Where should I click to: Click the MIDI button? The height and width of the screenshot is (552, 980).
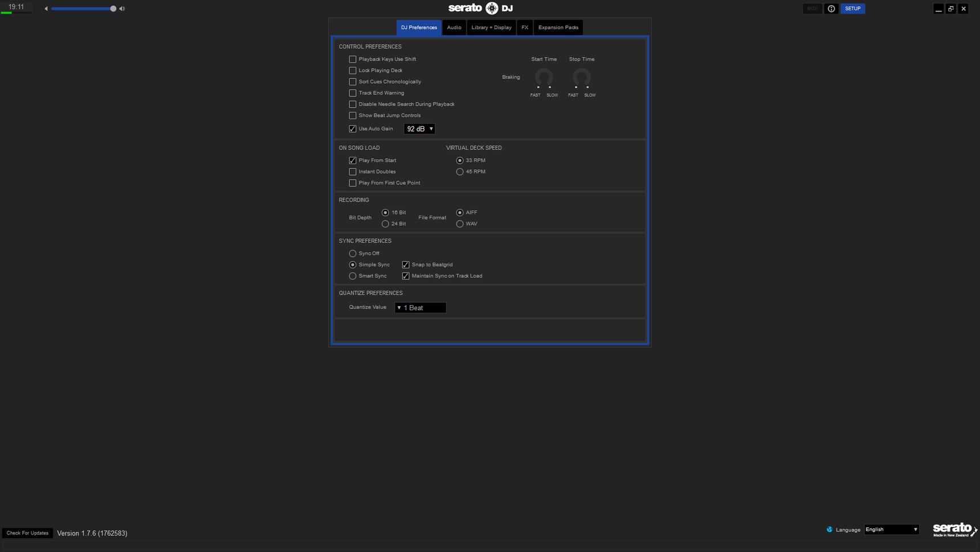point(812,9)
